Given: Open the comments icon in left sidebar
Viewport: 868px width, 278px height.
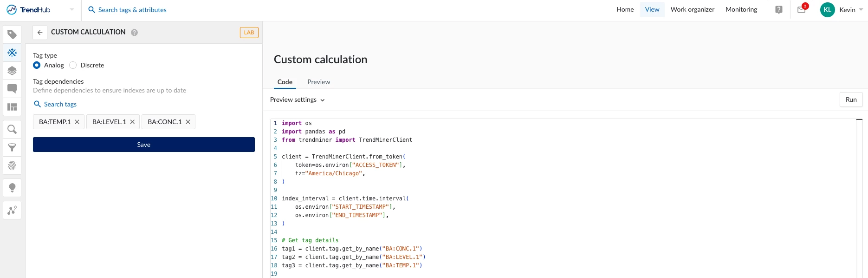Looking at the screenshot, I should [12, 89].
